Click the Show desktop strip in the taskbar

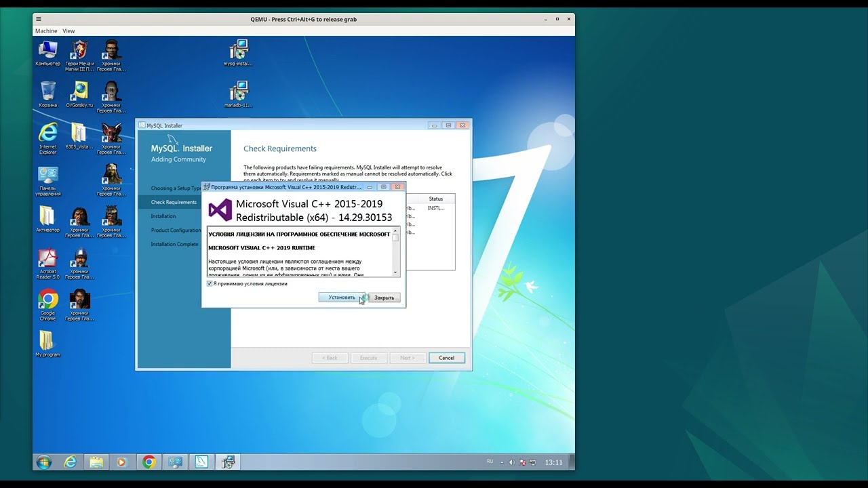(x=571, y=462)
